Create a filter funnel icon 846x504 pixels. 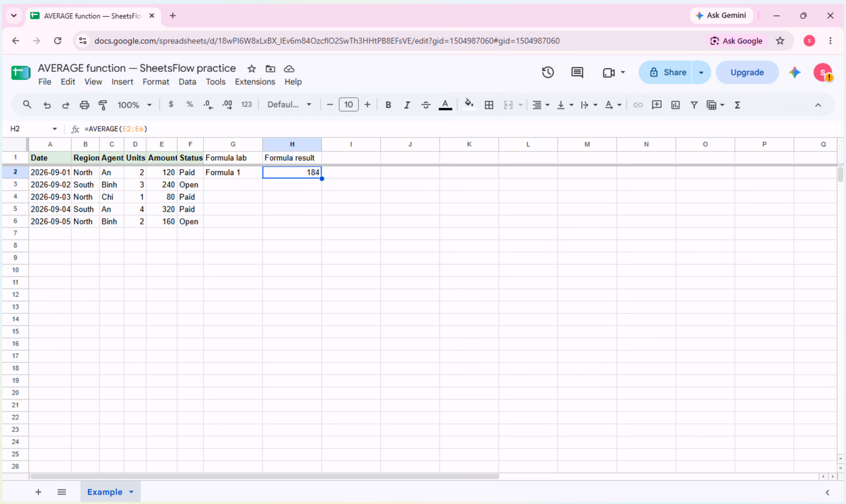click(x=694, y=105)
